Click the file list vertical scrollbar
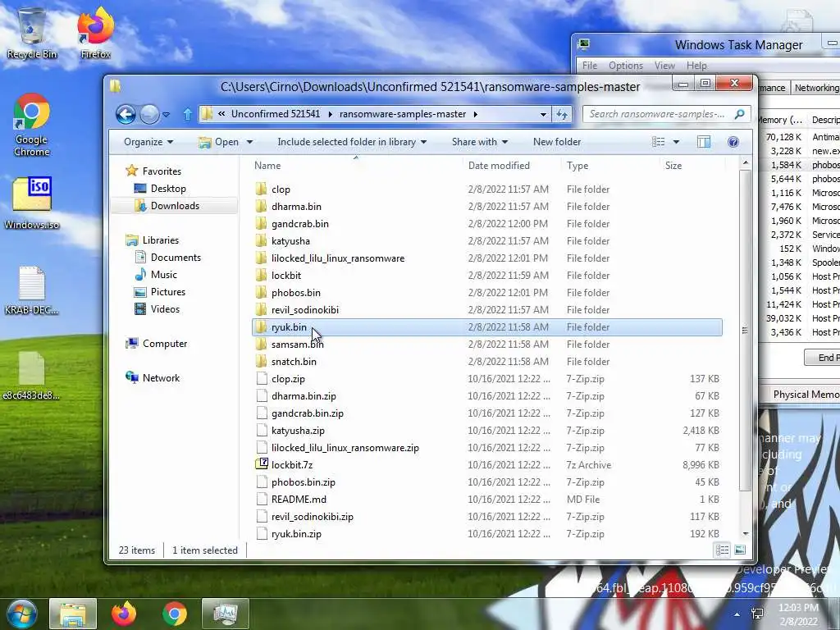The width and height of the screenshot is (840, 630). click(x=745, y=331)
